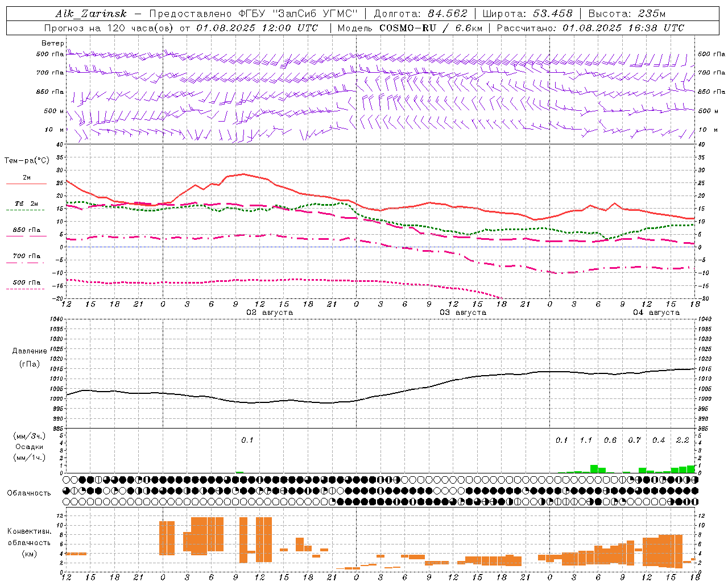Click Модель COSMO-RU / 6.6км text
Screen dimensions: 728x582
409,28
